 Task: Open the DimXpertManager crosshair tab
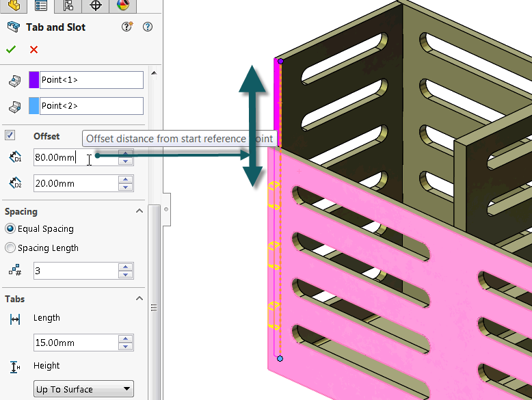tap(96, 5)
